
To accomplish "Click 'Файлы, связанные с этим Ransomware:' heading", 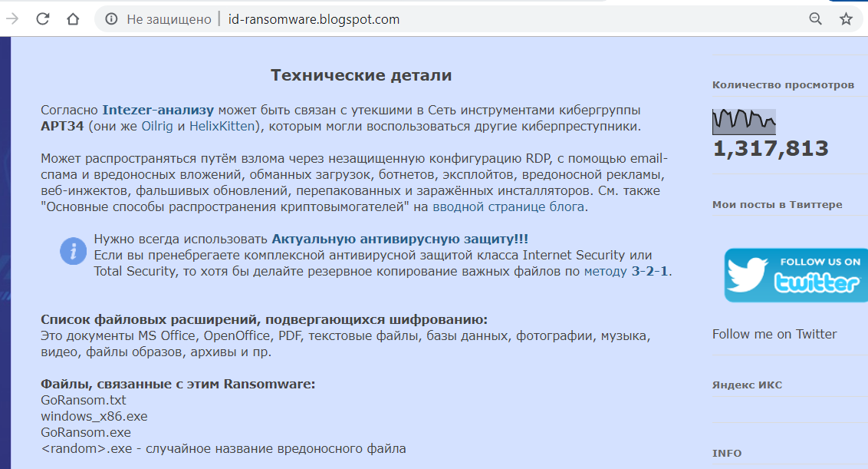I will [x=178, y=384].
